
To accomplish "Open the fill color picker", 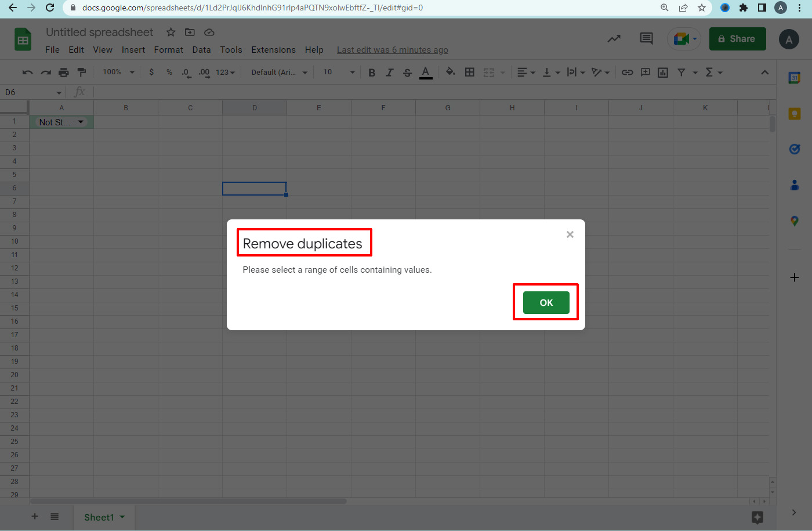I will click(450, 72).
